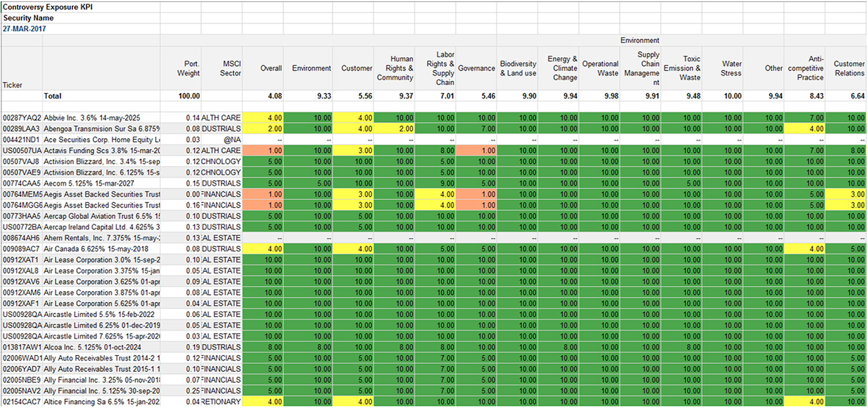The height and width of the screenshot is (410, 868).
Task: Select Aercap Global Aviation Trust 6.5% row name
Action: [x=102, y=216]
